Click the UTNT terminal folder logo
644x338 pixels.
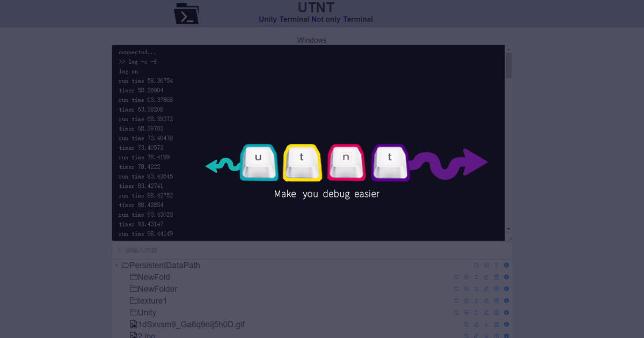pyautogui.click(x=186, y=13)
